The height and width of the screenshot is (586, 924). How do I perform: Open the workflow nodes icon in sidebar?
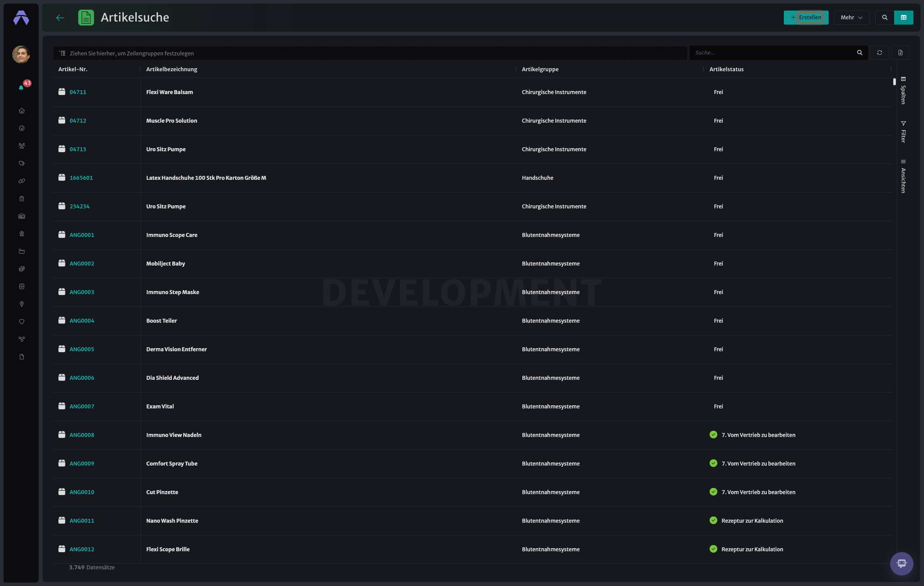pos(22,339)
